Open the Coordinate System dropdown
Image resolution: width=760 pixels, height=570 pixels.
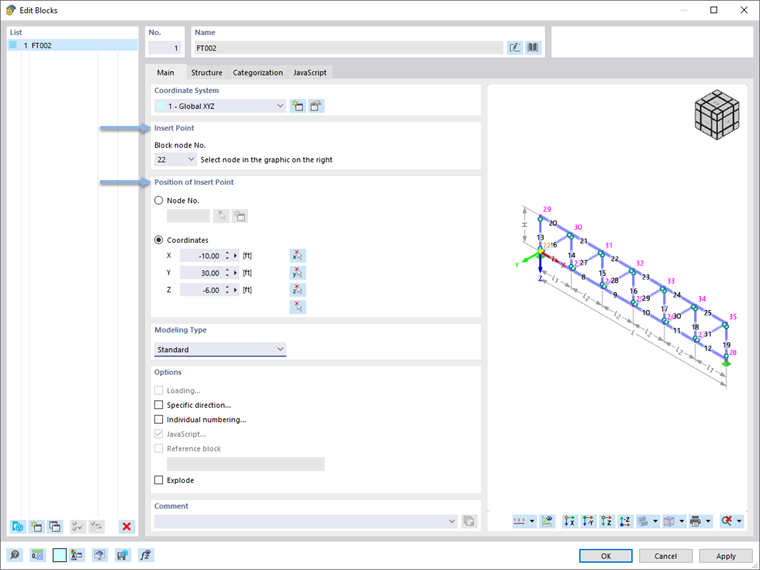point(220,106)
